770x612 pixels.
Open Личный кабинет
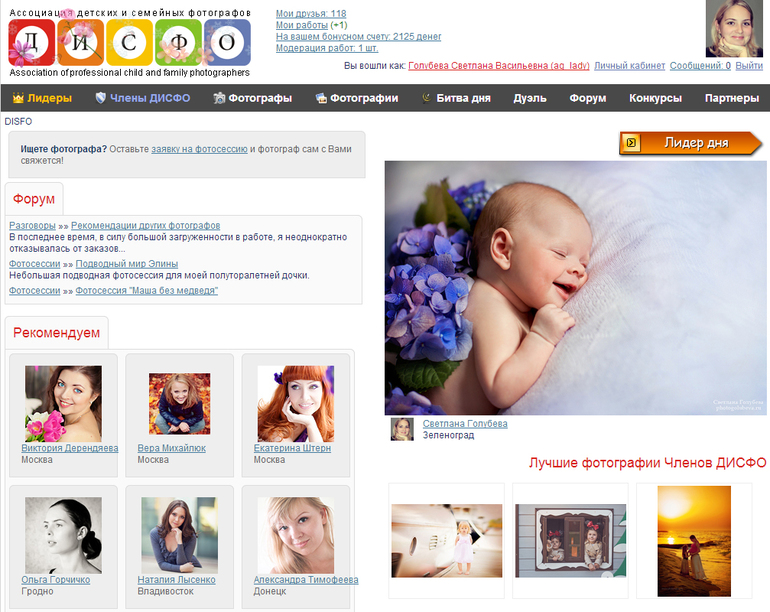[x=630, y=65]
